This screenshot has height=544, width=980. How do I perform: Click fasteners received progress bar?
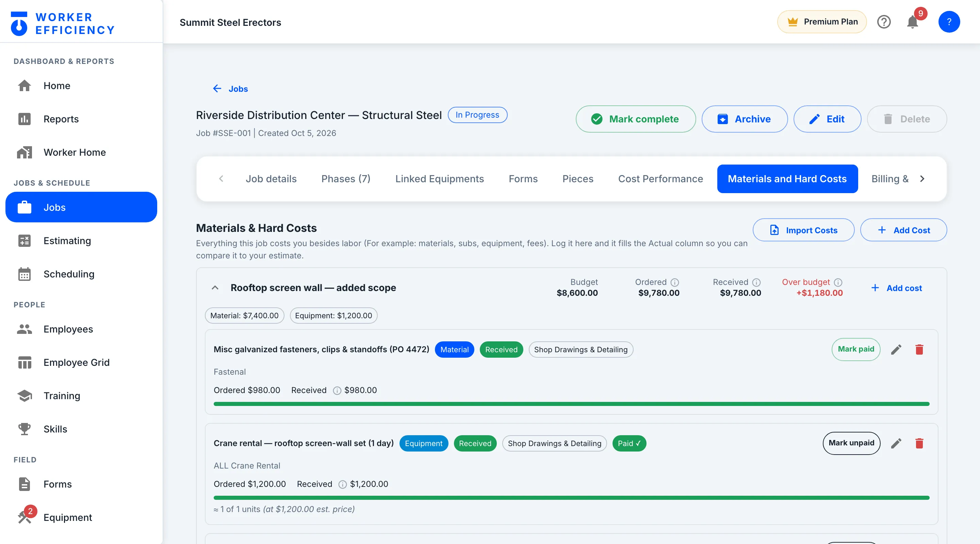(x=571, y=404)
